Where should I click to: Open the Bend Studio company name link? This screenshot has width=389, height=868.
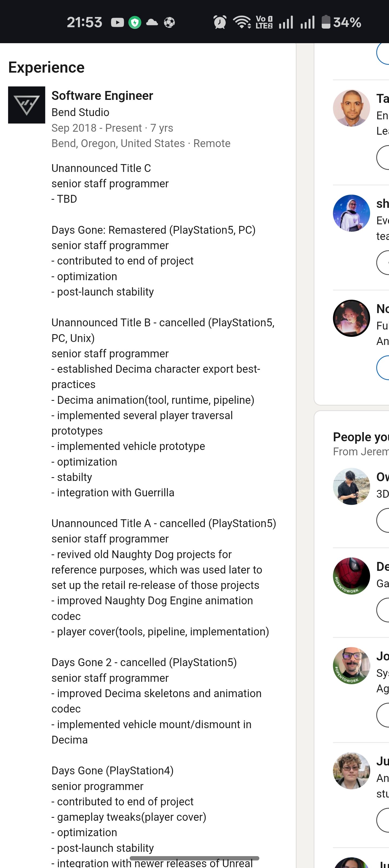(x=80, y=112)
